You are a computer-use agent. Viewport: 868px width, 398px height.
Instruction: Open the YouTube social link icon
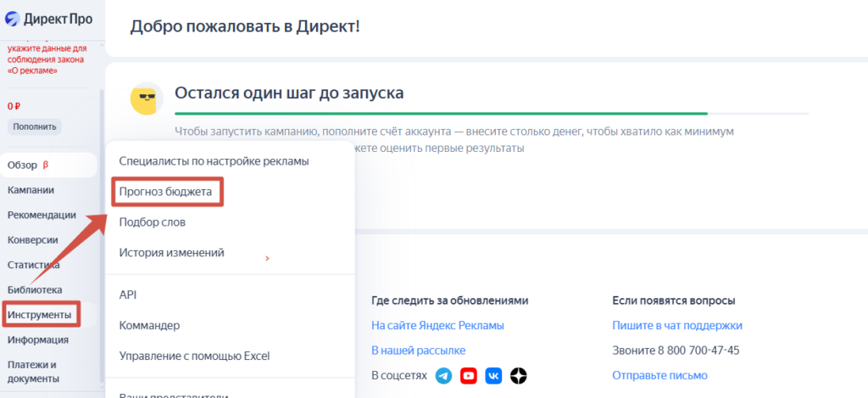[468, 376]
